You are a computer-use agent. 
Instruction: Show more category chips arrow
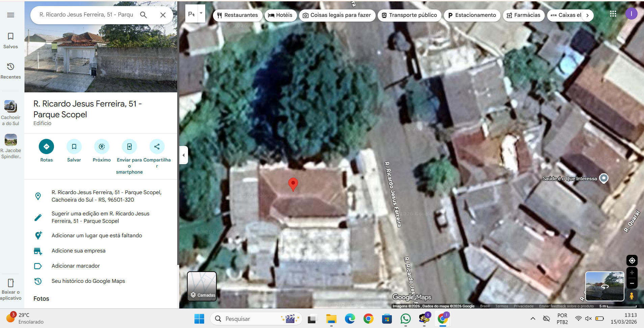(588, 15)
